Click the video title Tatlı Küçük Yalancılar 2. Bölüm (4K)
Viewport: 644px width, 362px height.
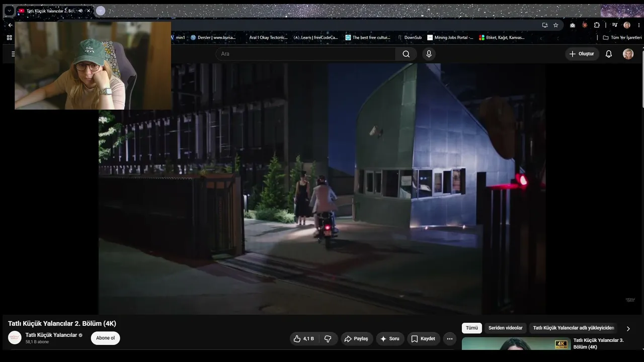62,323
